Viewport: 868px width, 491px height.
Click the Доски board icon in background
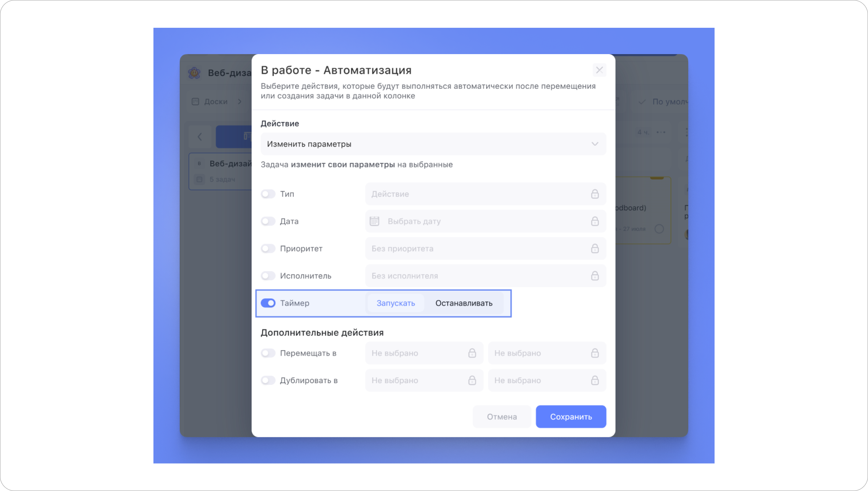point(195,102)
